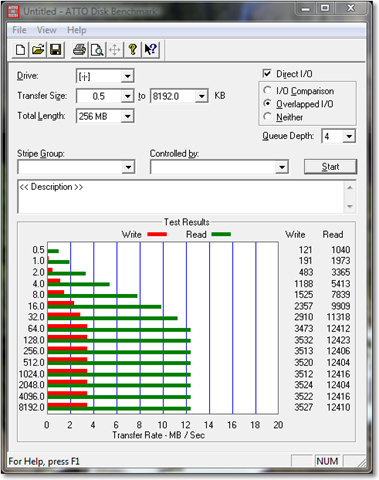This screenshot has width=379, height=480.
Task: Activate the context help arrow icon
Action: click(150, 50)
